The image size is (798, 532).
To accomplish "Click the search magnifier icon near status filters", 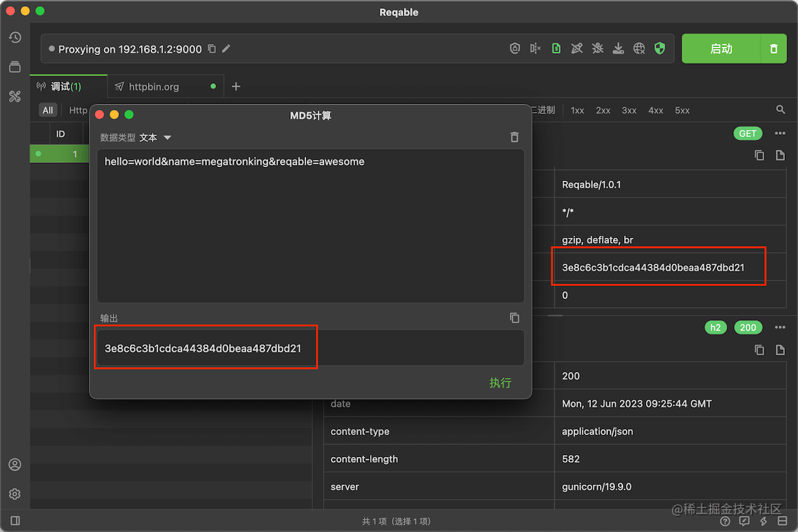I will [x=779, y=109].
